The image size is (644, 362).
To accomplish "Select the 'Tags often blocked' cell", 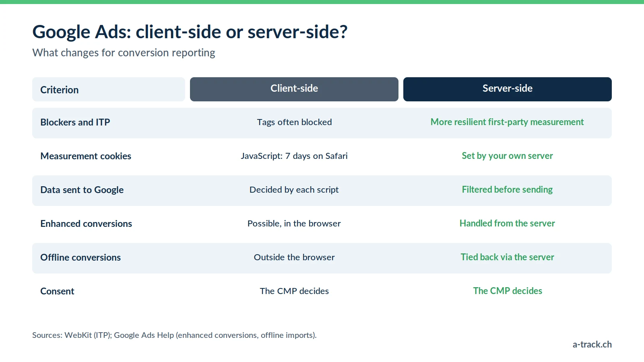I will point(294,122).
